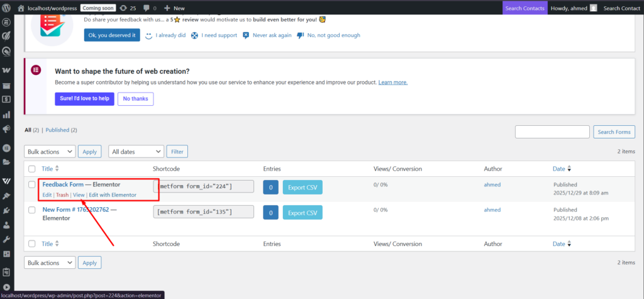Click the WordPress logo in admin bar
The image size is (644, 299).
7,8
